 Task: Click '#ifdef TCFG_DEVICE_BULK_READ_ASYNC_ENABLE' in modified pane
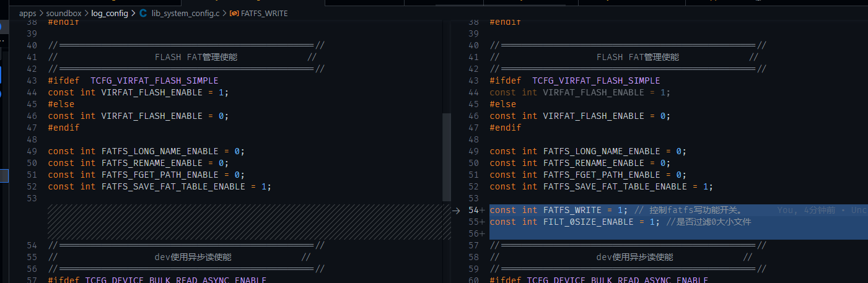599,280
